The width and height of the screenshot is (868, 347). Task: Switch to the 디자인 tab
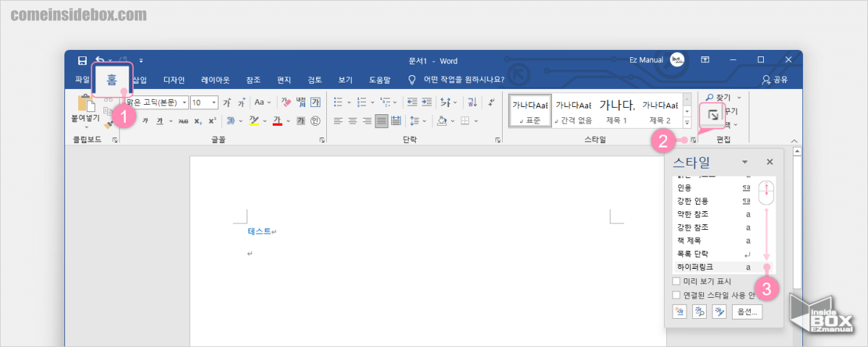click(174, 80)
